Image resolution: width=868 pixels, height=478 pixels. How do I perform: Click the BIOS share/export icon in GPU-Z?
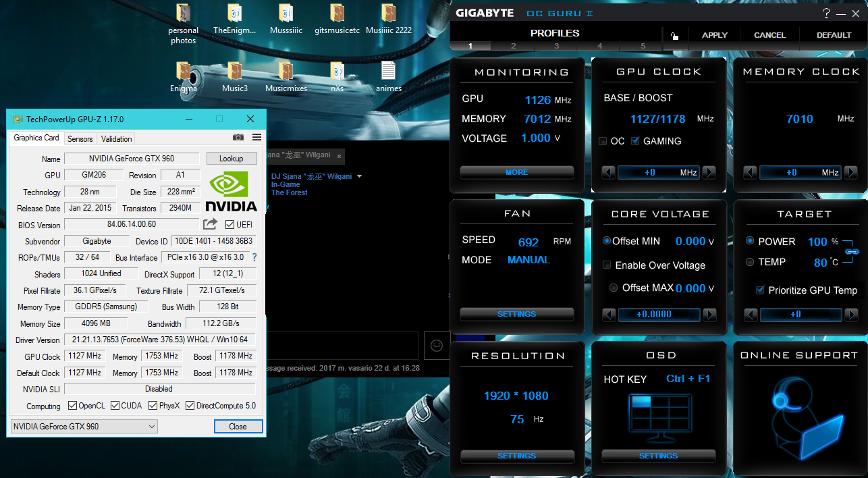[x=211, y=224]
